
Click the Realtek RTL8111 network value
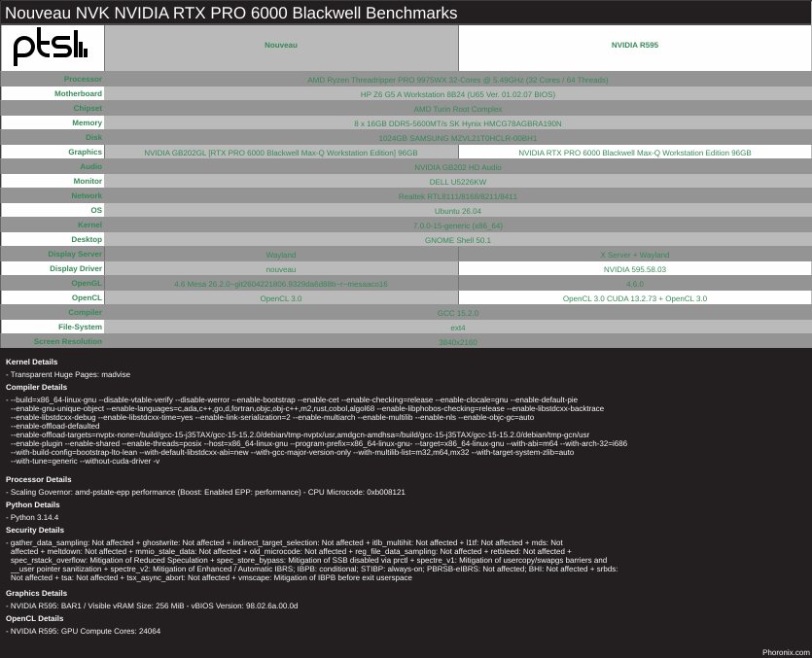(458, 196)
